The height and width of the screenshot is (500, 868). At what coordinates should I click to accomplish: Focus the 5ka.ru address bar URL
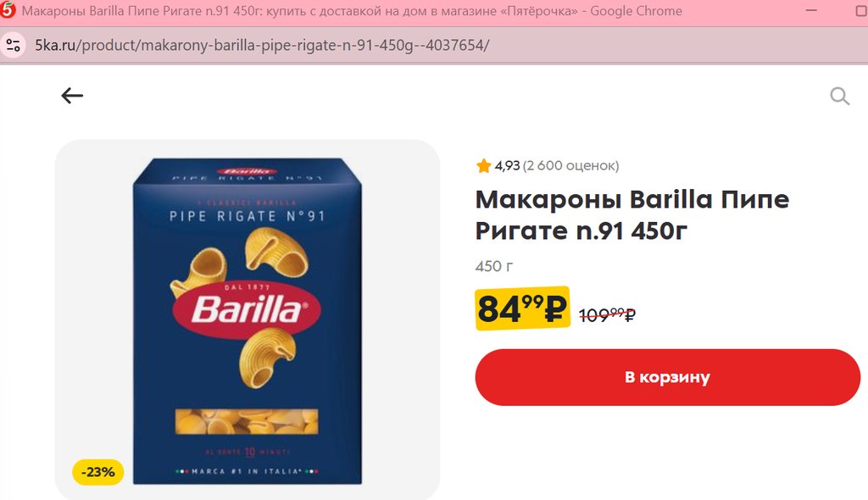pyautogui.click(x=262, y=45)
